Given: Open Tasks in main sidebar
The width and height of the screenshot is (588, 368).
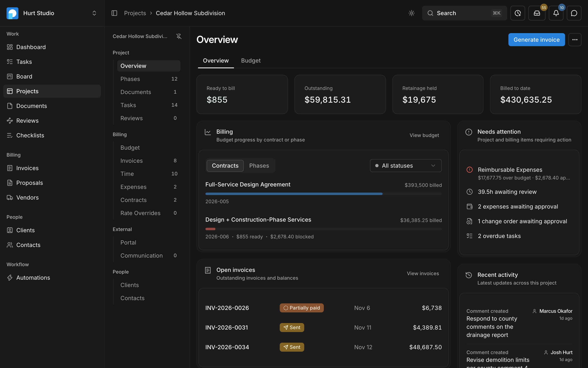Looking at the screenshot, I should coord(52,62).
